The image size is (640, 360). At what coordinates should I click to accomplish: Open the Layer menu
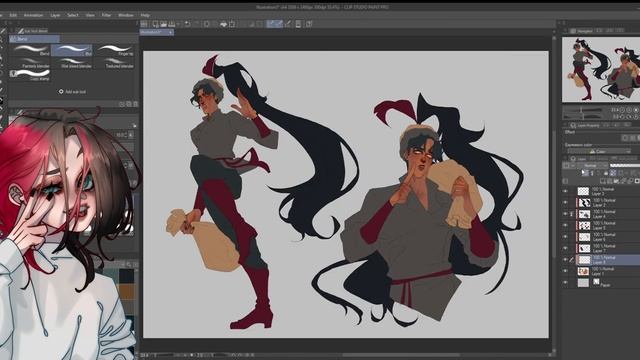(55, 15)
